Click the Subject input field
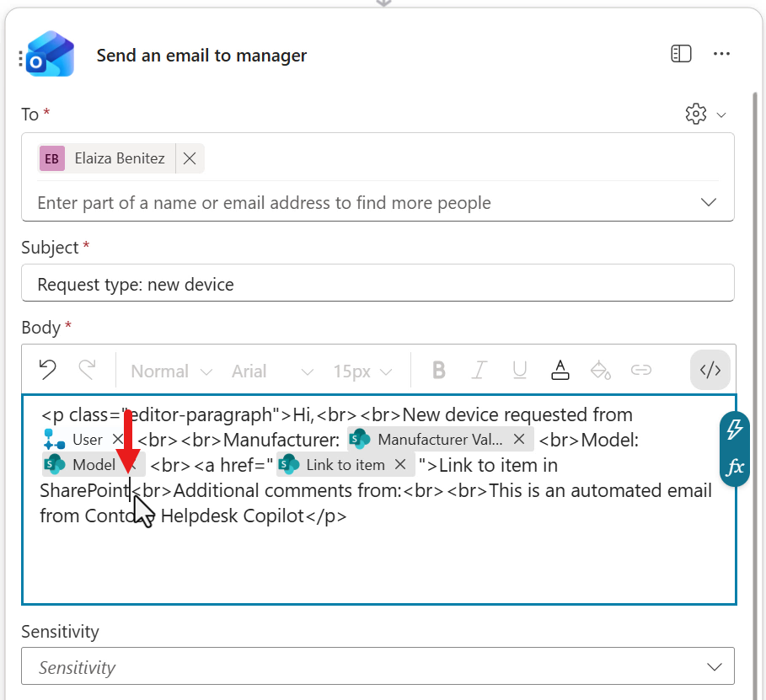The width and height of the screenshot is (766, 700). point(378,284)
